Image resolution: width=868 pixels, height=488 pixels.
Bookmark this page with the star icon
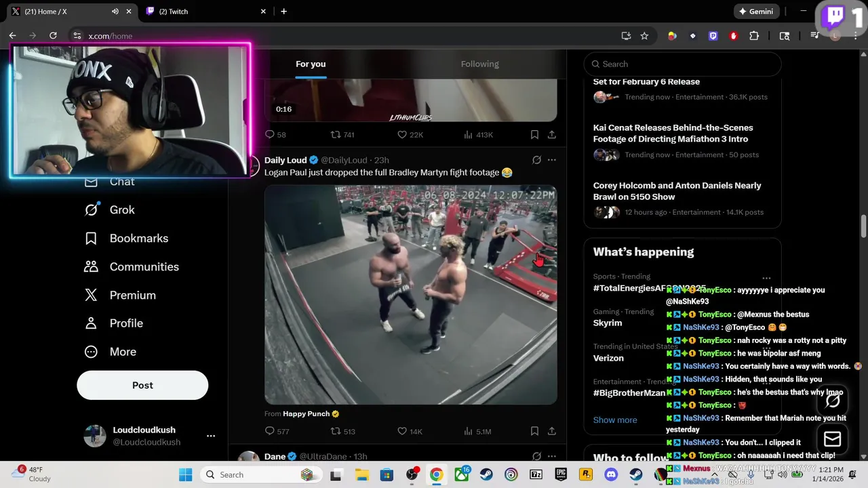pos(644,36)
